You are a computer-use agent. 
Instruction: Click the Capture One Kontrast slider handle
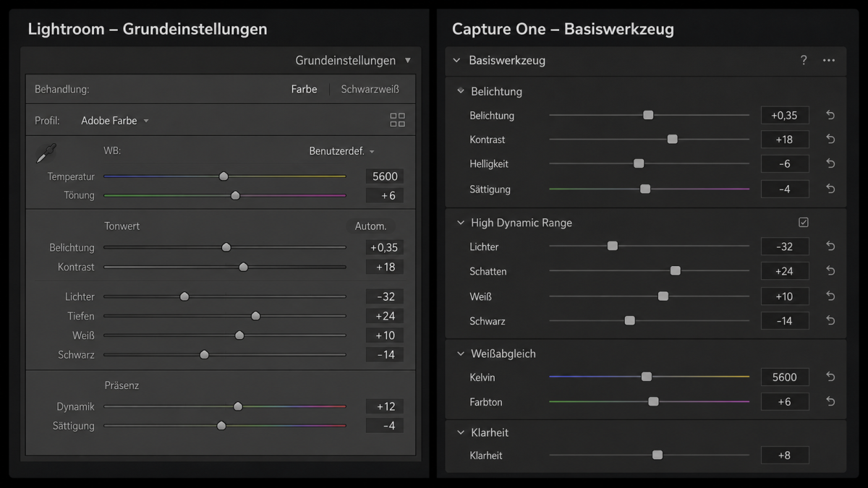[673, 140]
